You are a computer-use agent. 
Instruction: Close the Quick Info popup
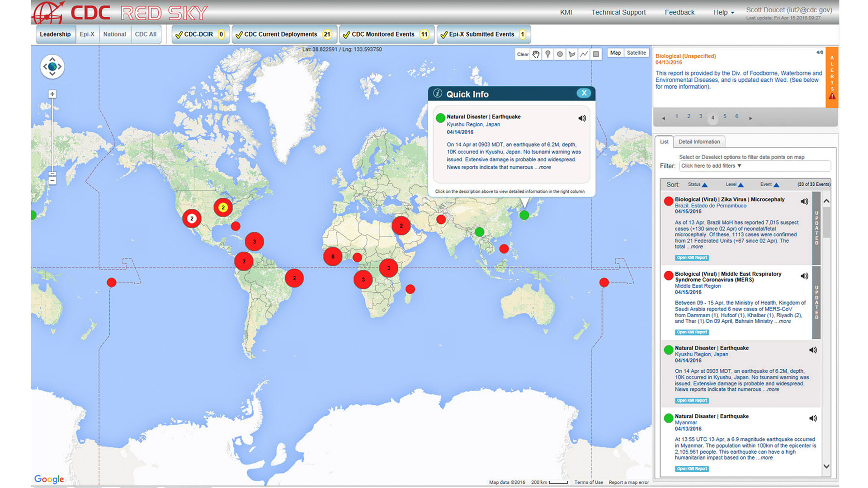point(584,93)
